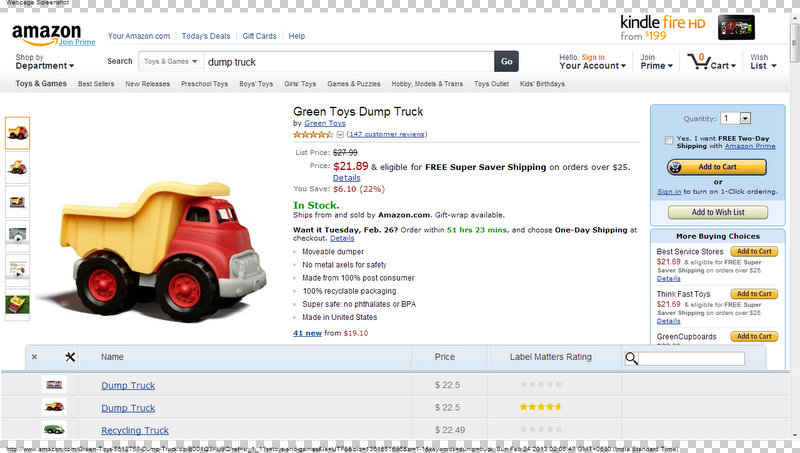This screenshot has width=800, height=453.
Task: Open star rating breakdown arrow beside reviews
Action: click(340, 134)
